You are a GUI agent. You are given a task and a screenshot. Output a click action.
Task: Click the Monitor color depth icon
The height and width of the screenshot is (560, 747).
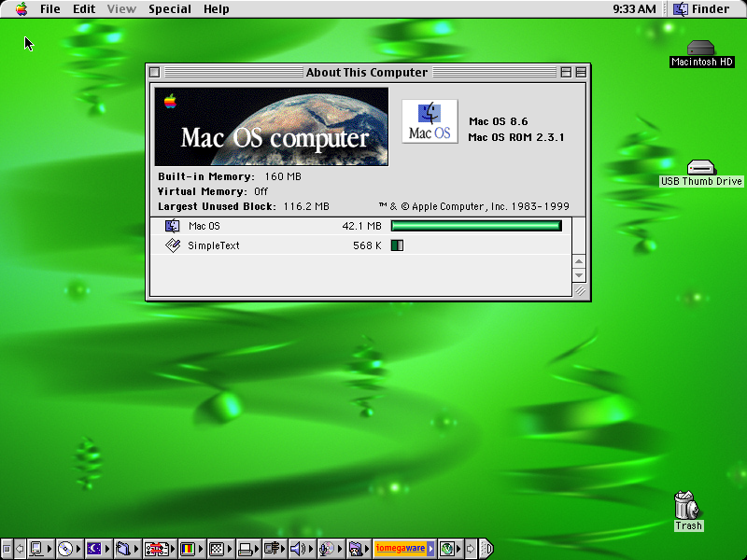188,549
